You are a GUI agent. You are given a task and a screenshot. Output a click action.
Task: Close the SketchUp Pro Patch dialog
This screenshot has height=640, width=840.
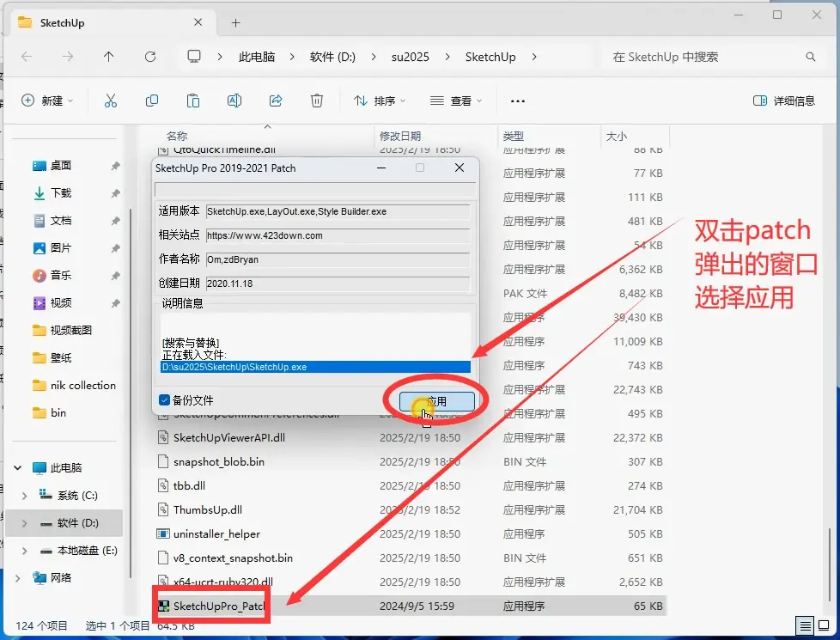click(x=460, y=168)
